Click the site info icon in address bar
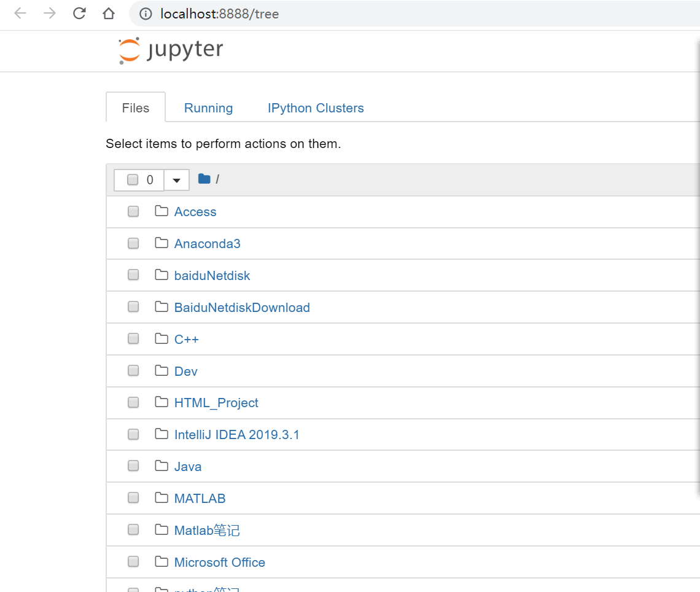 click(144, 14)
